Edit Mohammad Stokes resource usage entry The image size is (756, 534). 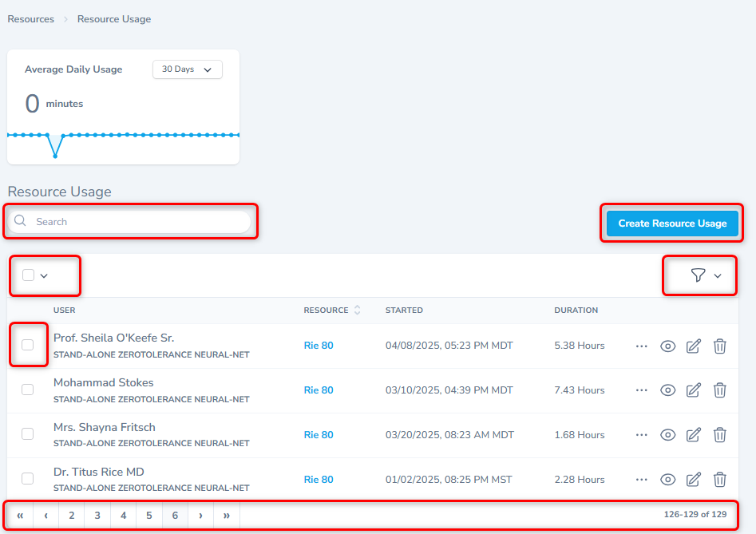[694, 390]
